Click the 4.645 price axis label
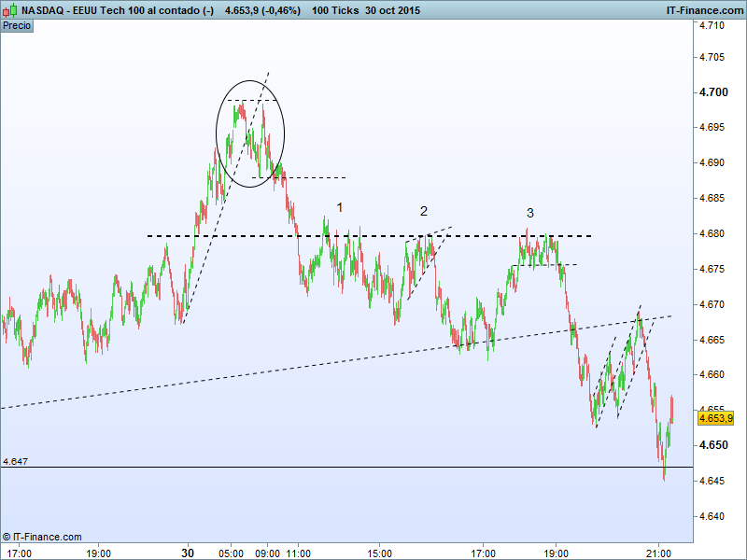 pyautogui.click(x=712, y=481)
